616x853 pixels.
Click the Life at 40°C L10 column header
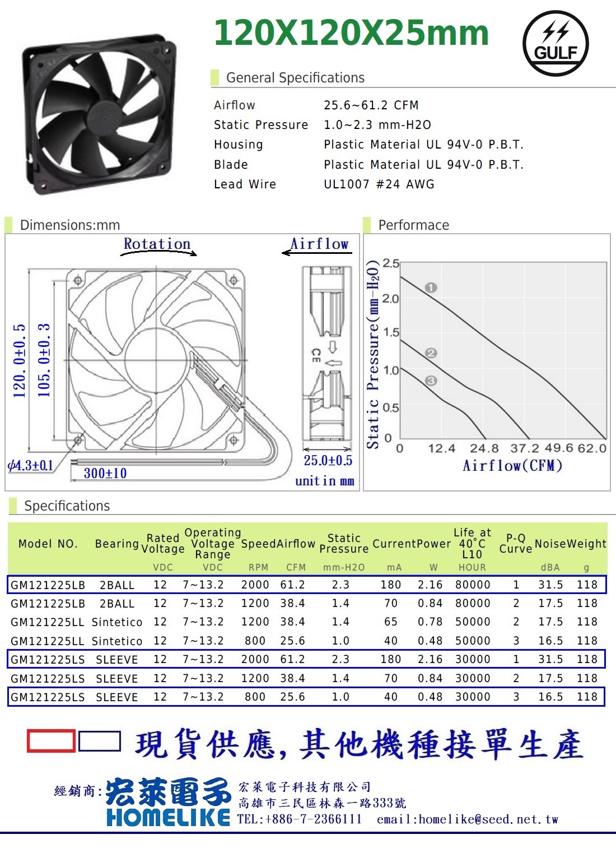472,544
